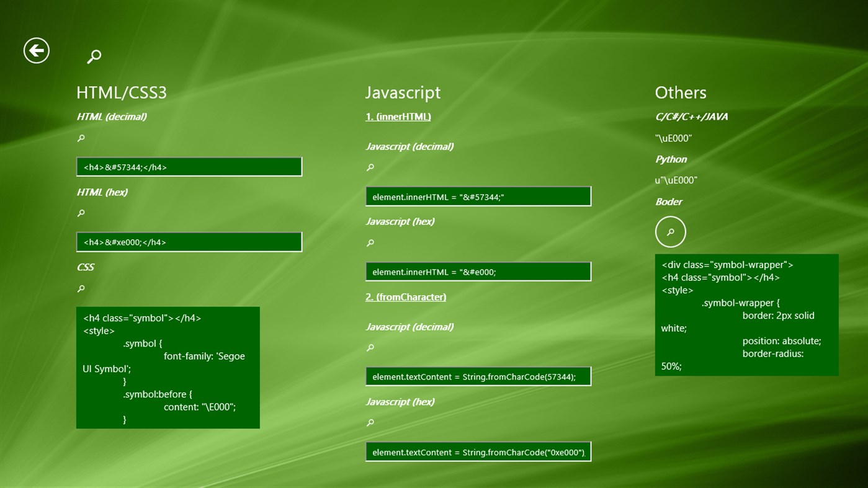Select the Others column heading
Screen dimensions: 868x488
[x=680, y=92]
